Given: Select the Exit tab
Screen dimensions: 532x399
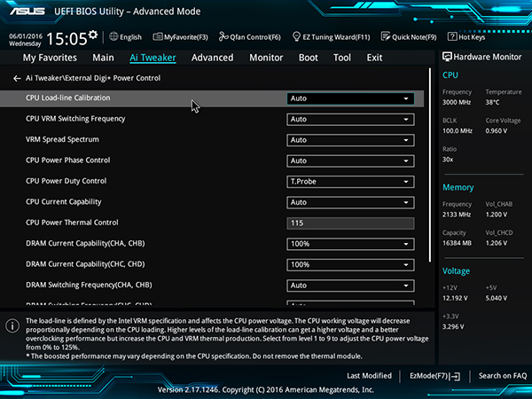Looking at the screenshot, I should tap(374, 58).
